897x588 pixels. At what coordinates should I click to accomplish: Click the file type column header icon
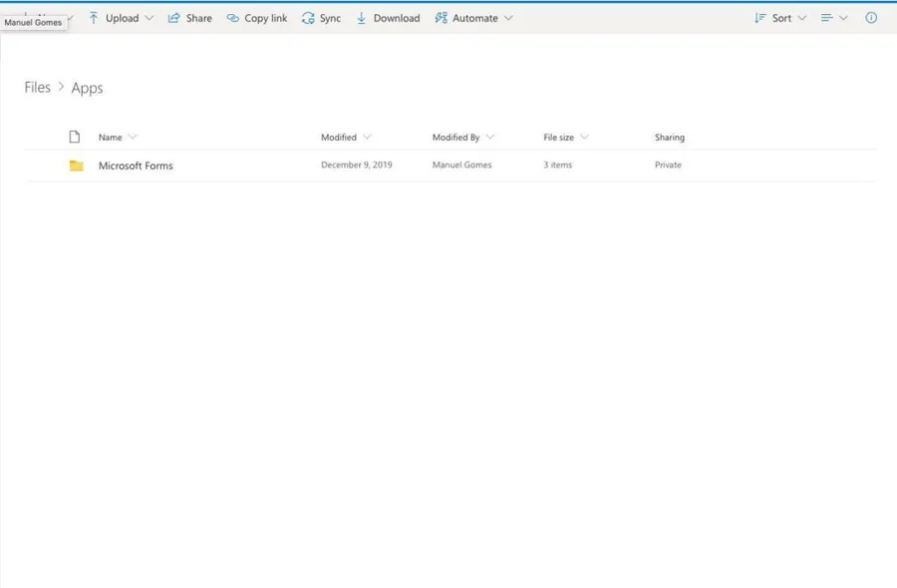pyautogui.click(x=74, y=138)
